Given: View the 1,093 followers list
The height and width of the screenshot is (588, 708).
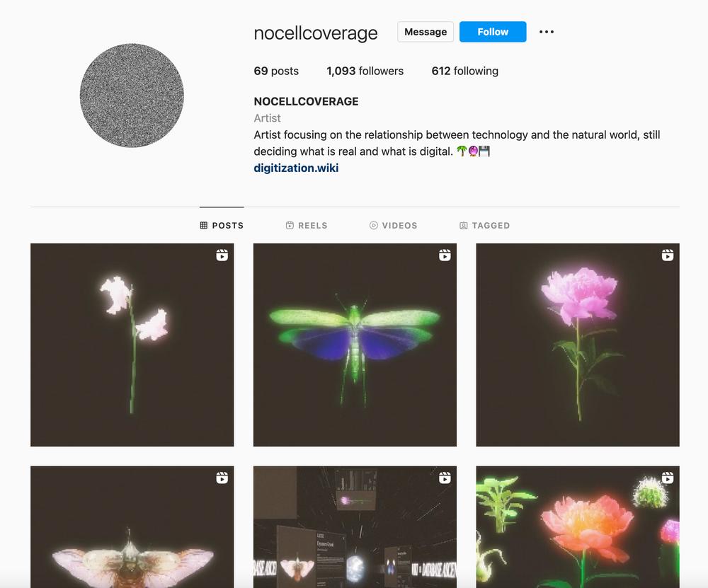Looking at the screenshot, I should tap(365, 71).
